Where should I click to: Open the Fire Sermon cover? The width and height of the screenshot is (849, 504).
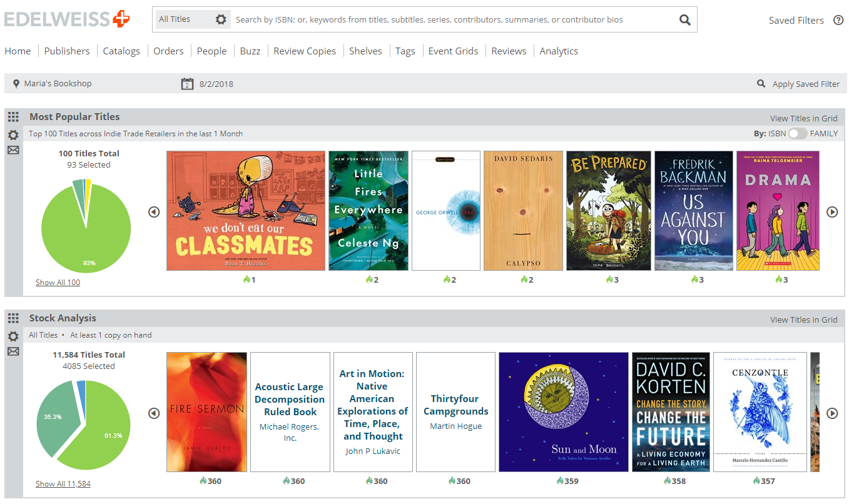[x=206, y=412]
